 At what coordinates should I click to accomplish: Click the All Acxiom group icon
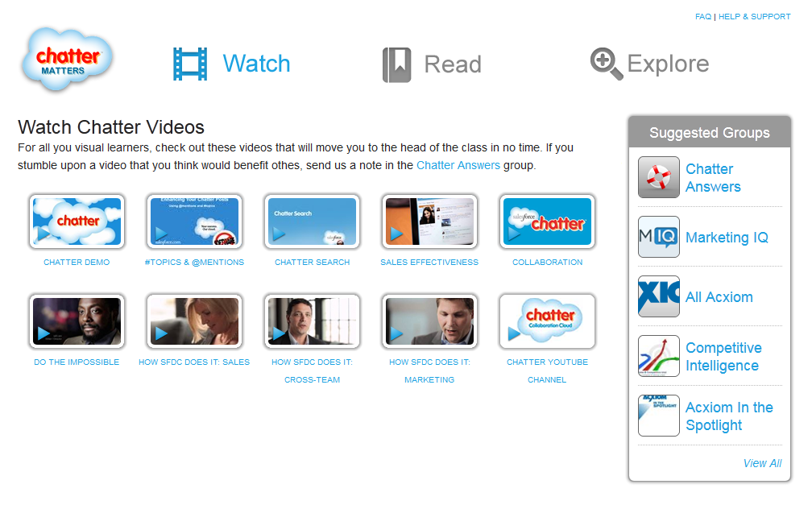tap(659, 296)
